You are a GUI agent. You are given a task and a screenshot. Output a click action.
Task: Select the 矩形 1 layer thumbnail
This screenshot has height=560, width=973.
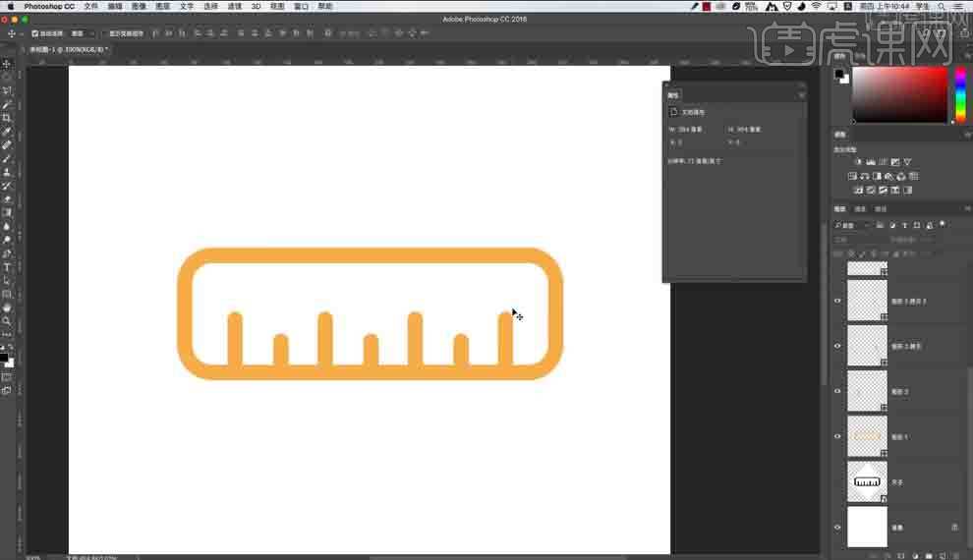[x=867, y=436]
